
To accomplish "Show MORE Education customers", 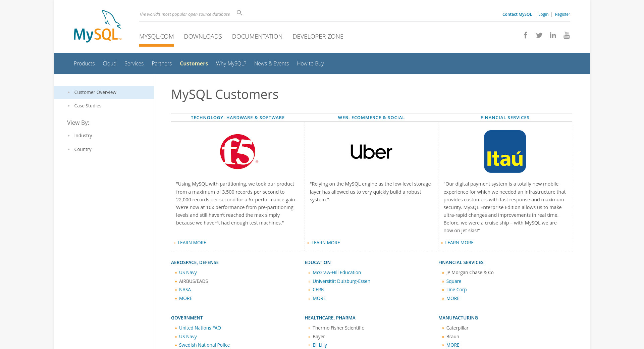I will pos(319,298).
